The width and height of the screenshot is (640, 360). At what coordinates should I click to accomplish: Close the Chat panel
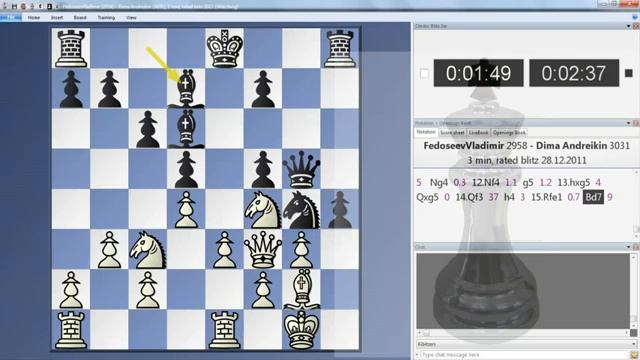636,247
